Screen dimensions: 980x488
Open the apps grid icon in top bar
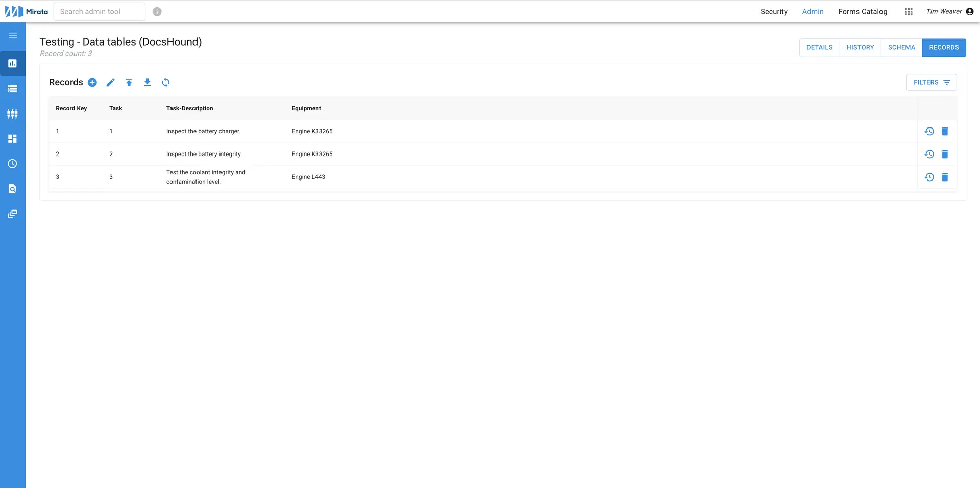click(x=909, y=11)
